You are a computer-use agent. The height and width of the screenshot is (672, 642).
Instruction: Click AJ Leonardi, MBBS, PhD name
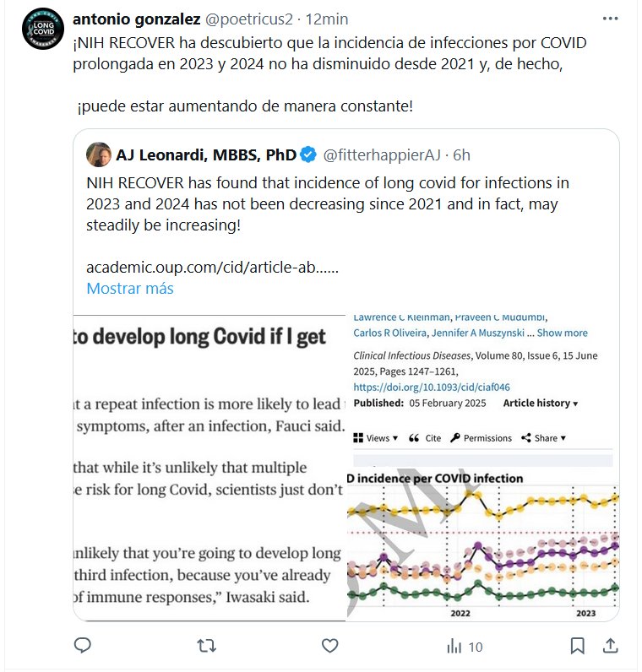tap(206, 154)
